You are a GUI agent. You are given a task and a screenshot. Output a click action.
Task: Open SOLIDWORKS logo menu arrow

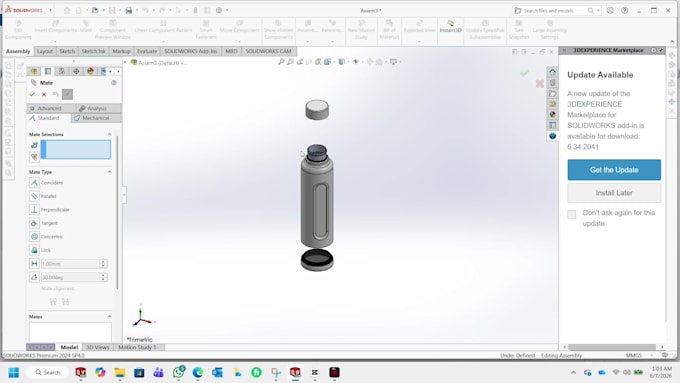coord(51,10)
